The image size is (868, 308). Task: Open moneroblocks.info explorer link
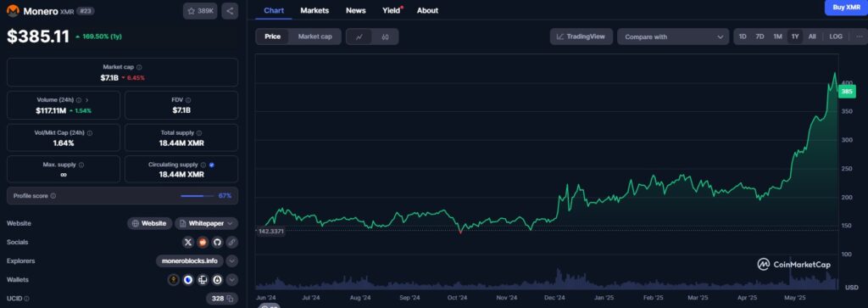click(x=190, y=261)
